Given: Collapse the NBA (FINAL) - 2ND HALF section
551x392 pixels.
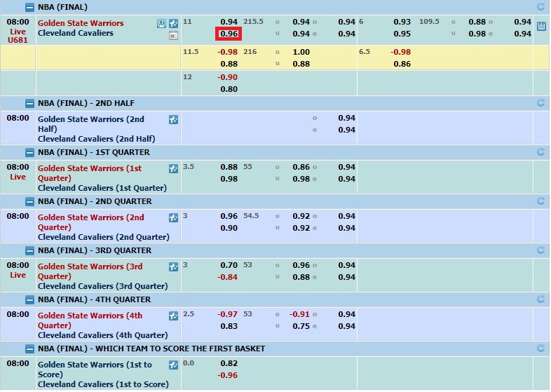Looking at the screenshot, I should [30, 103].
